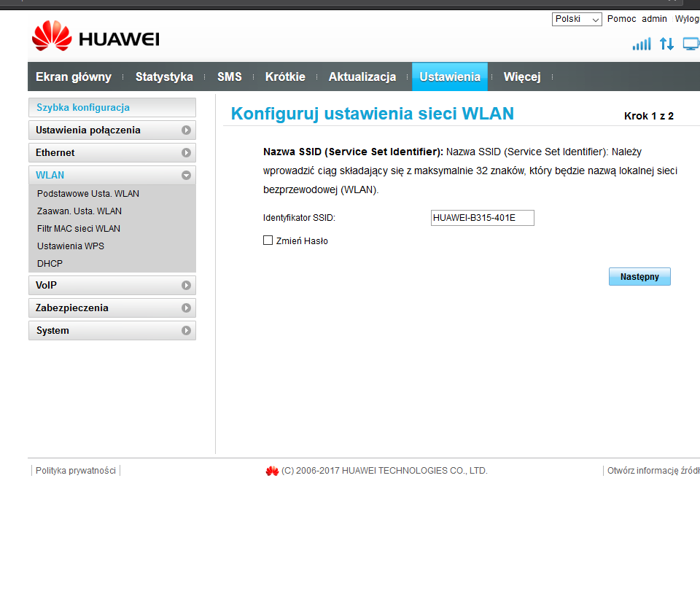The image size is (700, 591).
Task: Open the DHCP submenu item
Action: coord(50,264)
